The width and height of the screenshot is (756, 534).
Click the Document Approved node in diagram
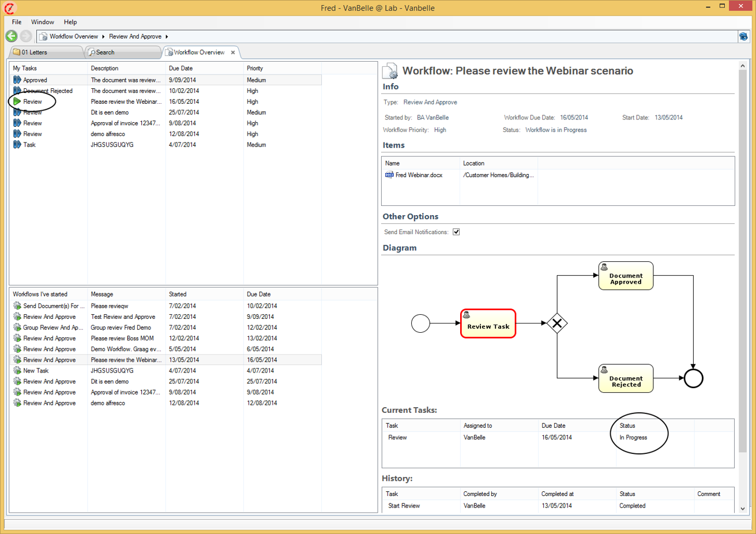coord(626,276)
